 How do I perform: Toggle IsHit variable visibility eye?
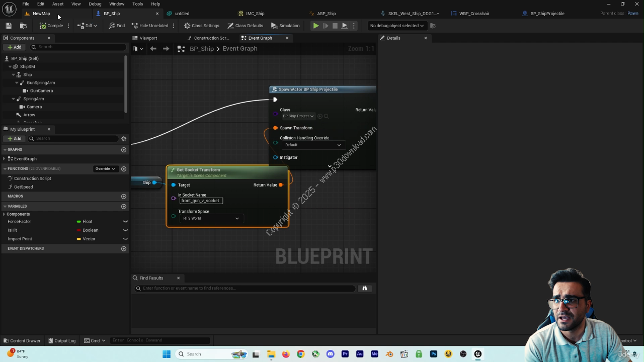point(125,230)
